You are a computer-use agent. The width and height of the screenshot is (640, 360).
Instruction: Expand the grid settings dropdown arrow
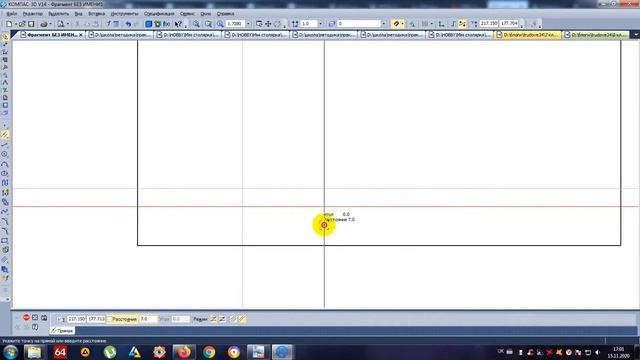point(431,24)
